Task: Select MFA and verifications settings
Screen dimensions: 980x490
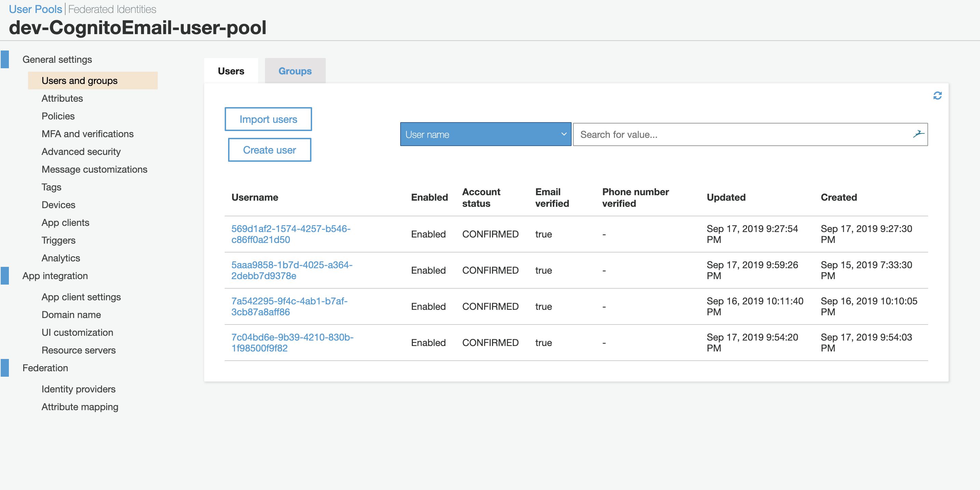Action: click(87, 134)
